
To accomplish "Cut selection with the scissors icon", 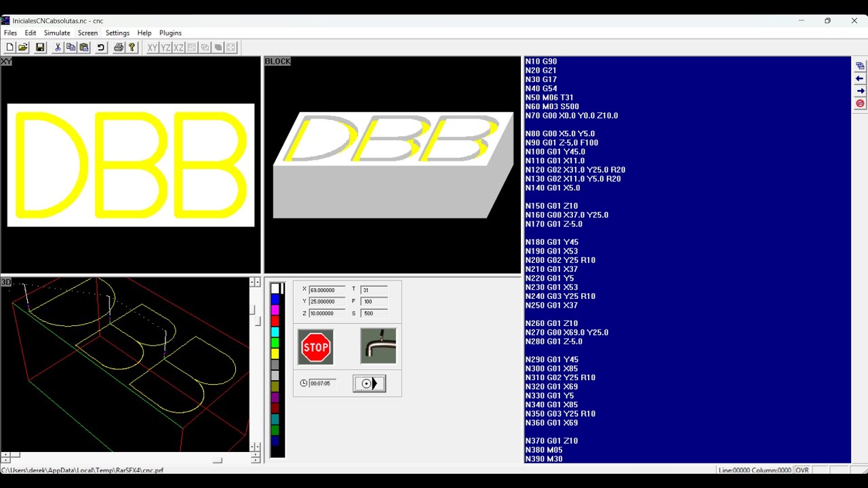I will pyautogui.click(x=58, y=47).
